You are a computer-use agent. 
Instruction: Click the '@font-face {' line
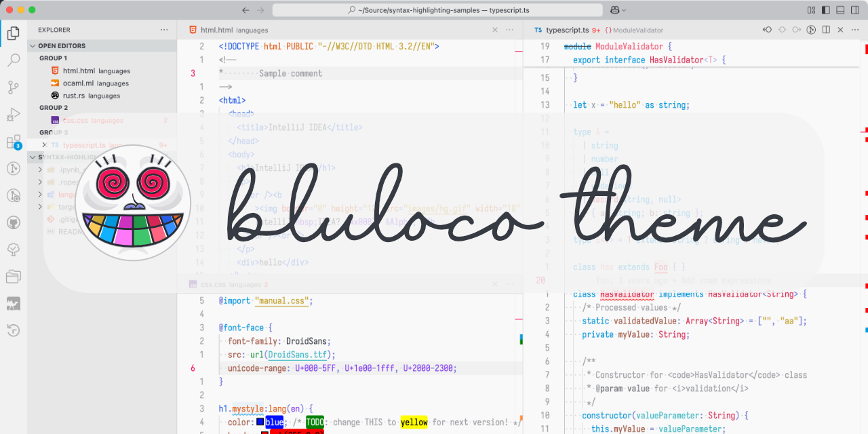click(245, 328)
